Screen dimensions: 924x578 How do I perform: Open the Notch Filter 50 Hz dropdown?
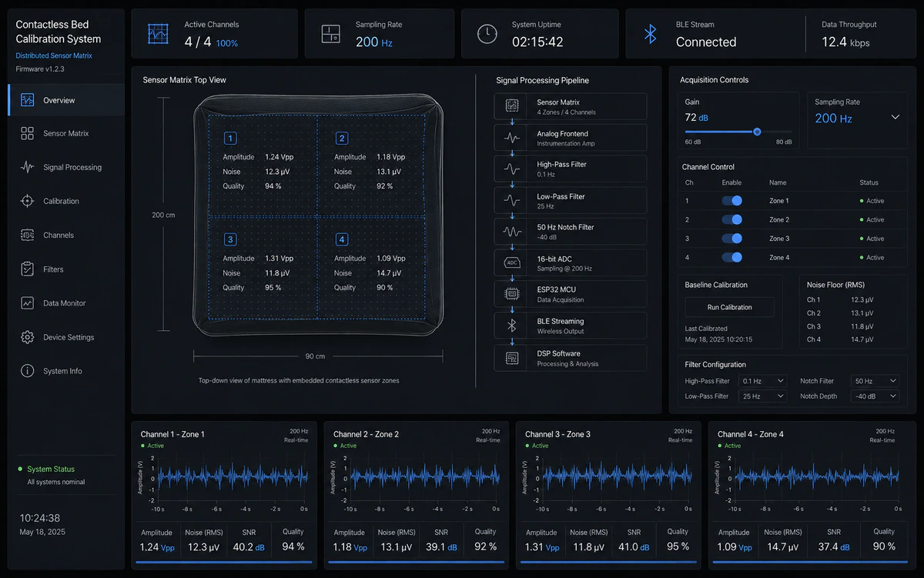875,381
